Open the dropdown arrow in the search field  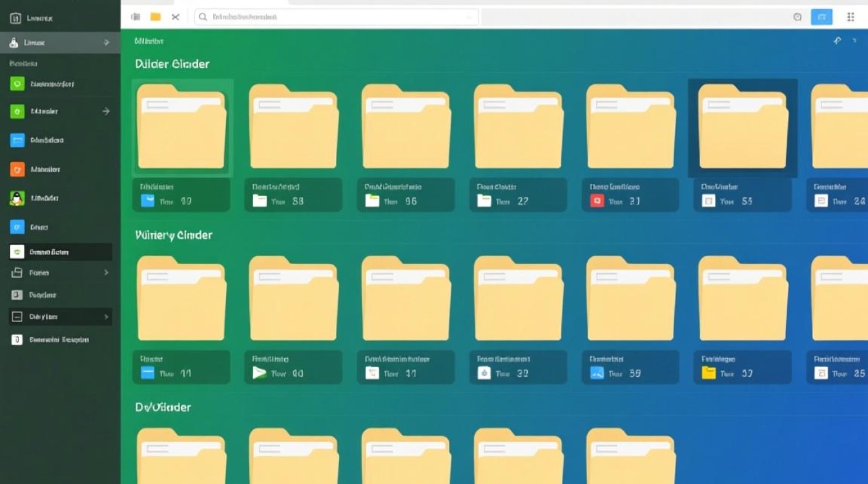[x=470, y=17]
